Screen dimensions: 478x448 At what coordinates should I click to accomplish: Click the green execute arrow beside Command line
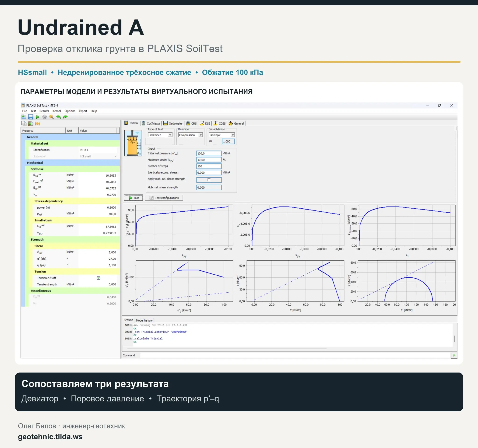[454, 355]
